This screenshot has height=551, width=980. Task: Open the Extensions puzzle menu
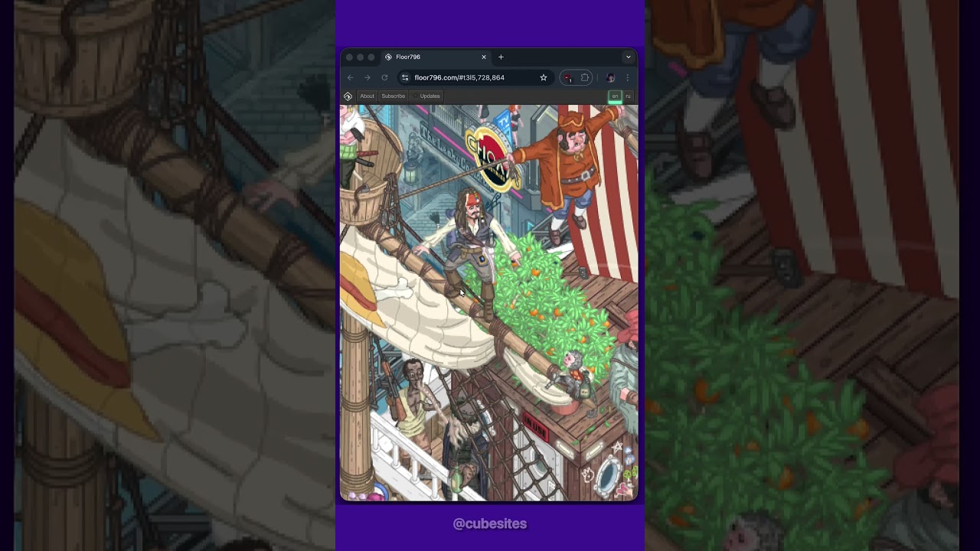point(585,77)
